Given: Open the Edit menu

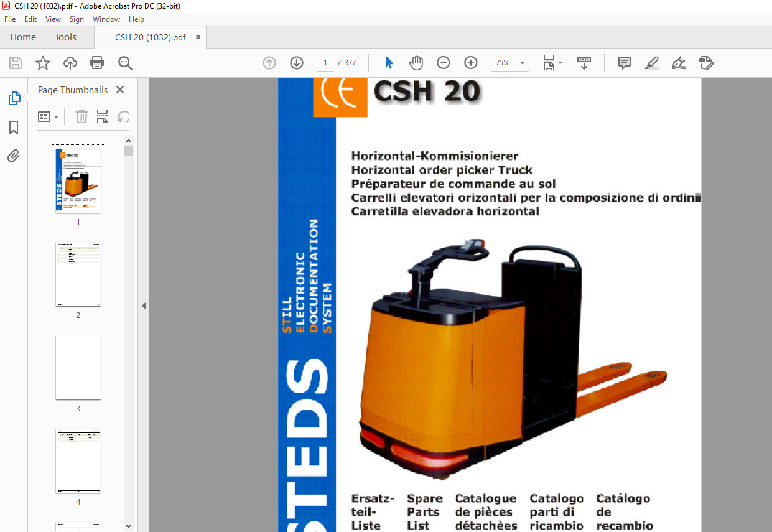Looking at the screenshot, I should 30,19.
